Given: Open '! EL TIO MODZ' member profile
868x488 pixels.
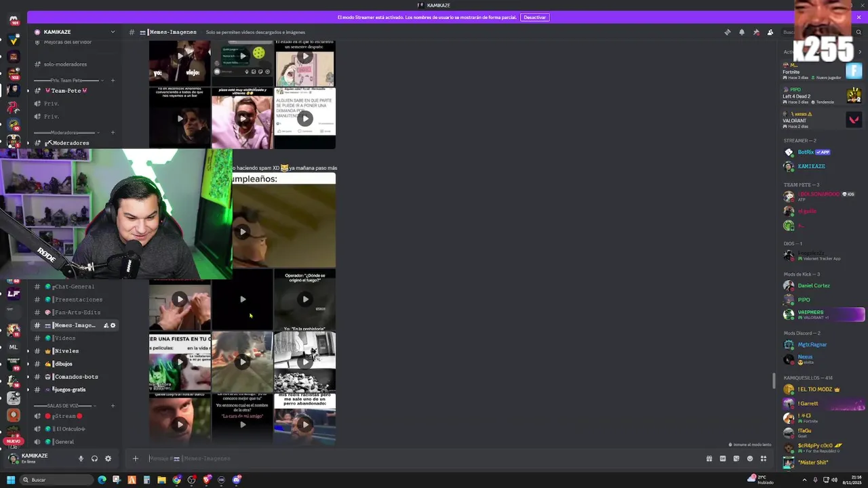Looking at the screenshot, I should [x=823, y=389].
